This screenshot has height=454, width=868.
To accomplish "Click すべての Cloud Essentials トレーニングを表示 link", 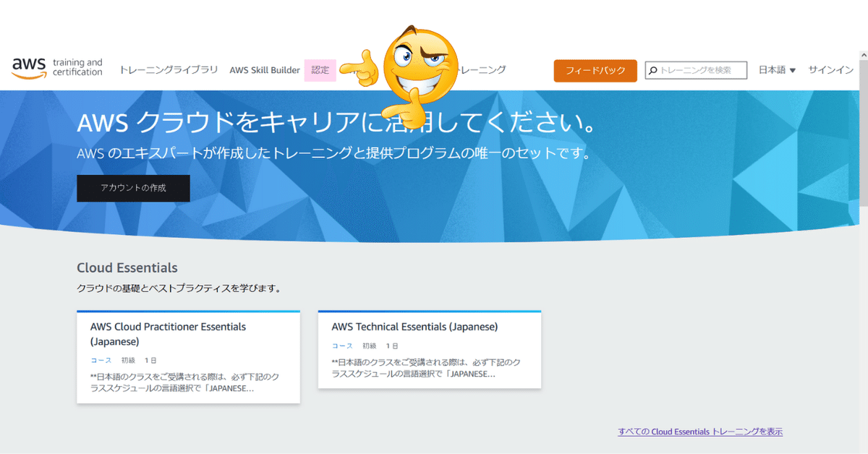I will point(700,432).
